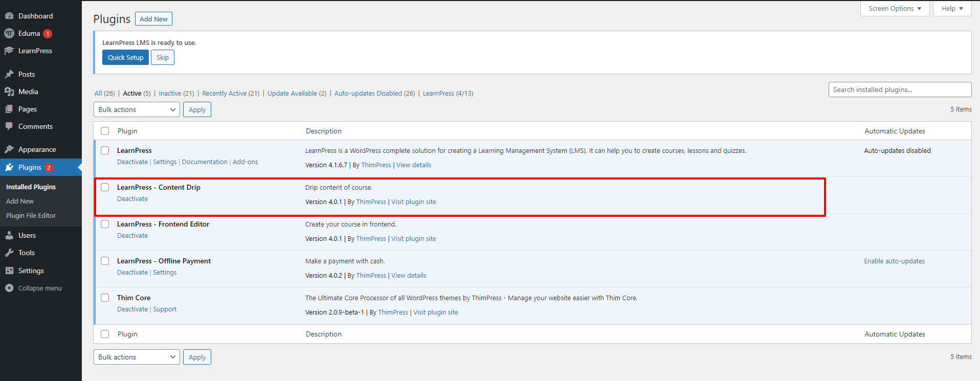Click Add New button beside Plugins heading

[153, 19]
